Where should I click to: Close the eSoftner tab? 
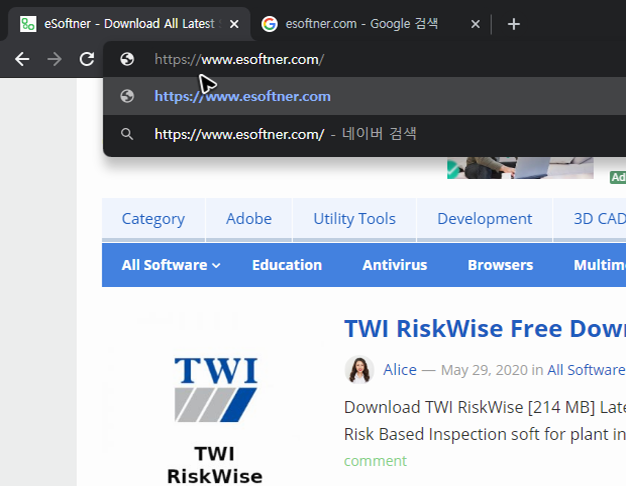(x=234, y=24)
